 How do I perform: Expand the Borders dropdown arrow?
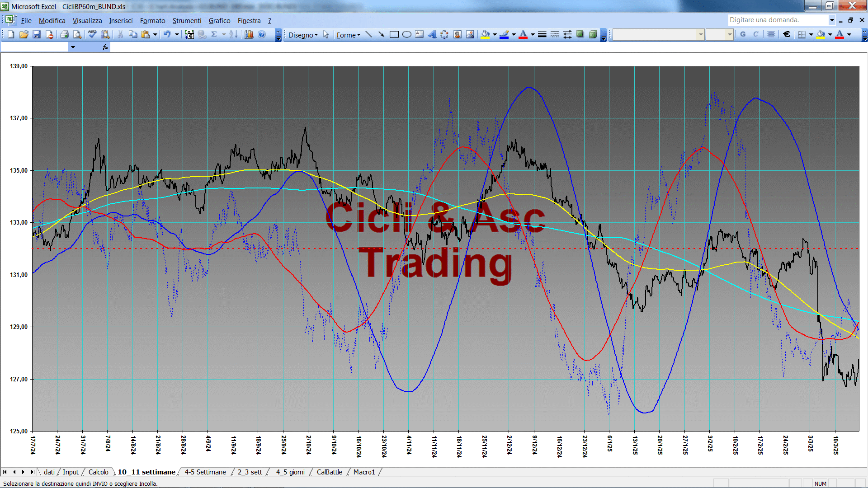[811, 34]
